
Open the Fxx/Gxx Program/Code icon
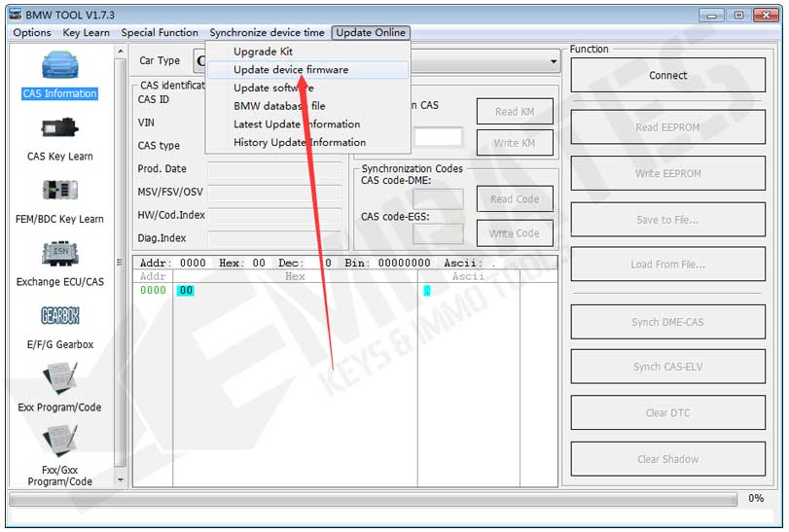pyautogui.click(x=60, y=441)
